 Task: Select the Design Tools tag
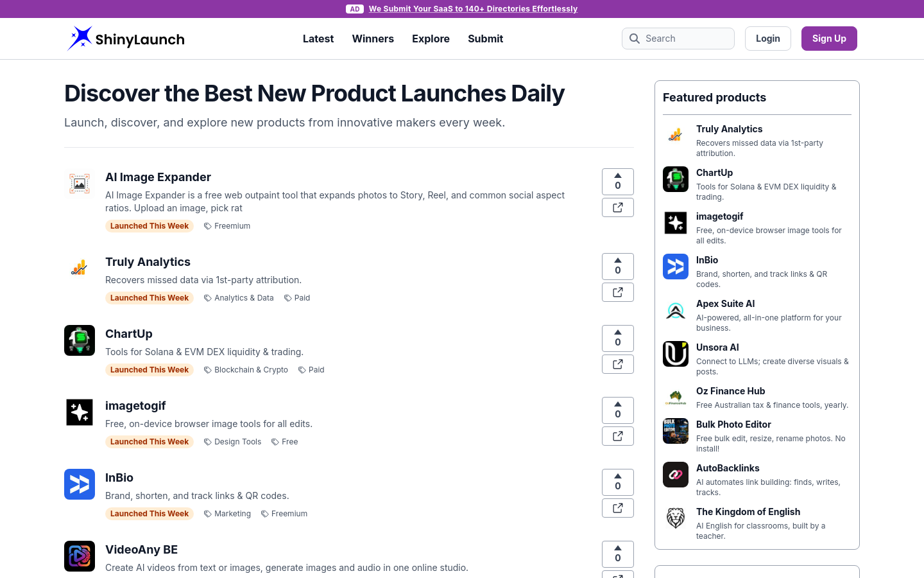[232, 442]
